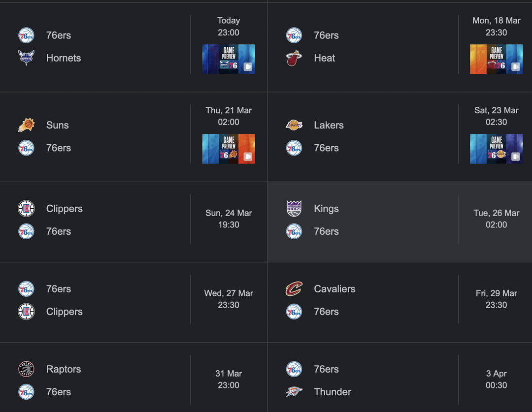Click the Clippers logo in Sunday's game
Screen dimensions: 532x412
point(26,209)
